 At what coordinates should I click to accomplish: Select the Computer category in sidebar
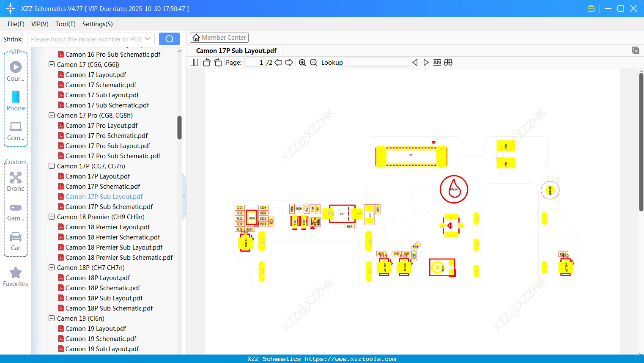[16, 131]
